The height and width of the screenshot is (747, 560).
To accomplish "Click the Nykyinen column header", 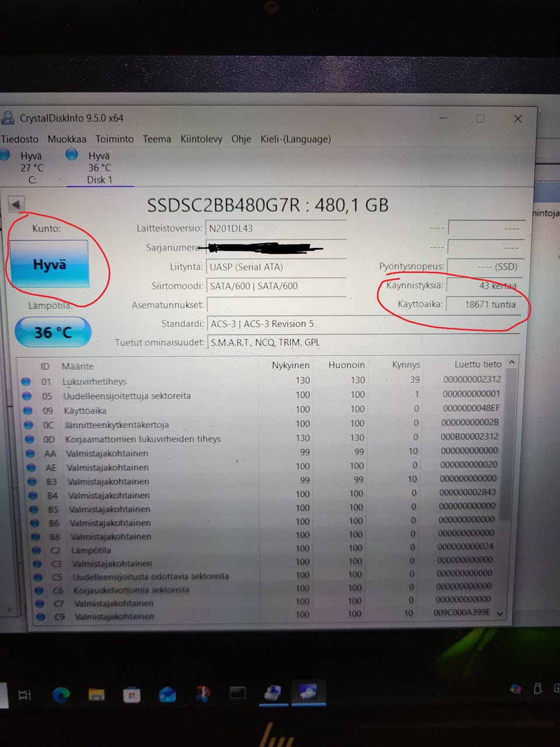I will pyautogui.click(x=290, y=365).
